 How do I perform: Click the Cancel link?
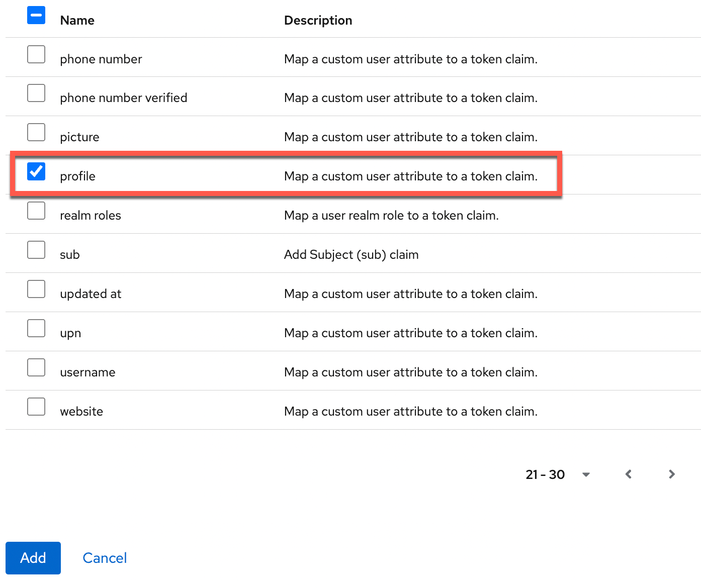pos(105,558)
